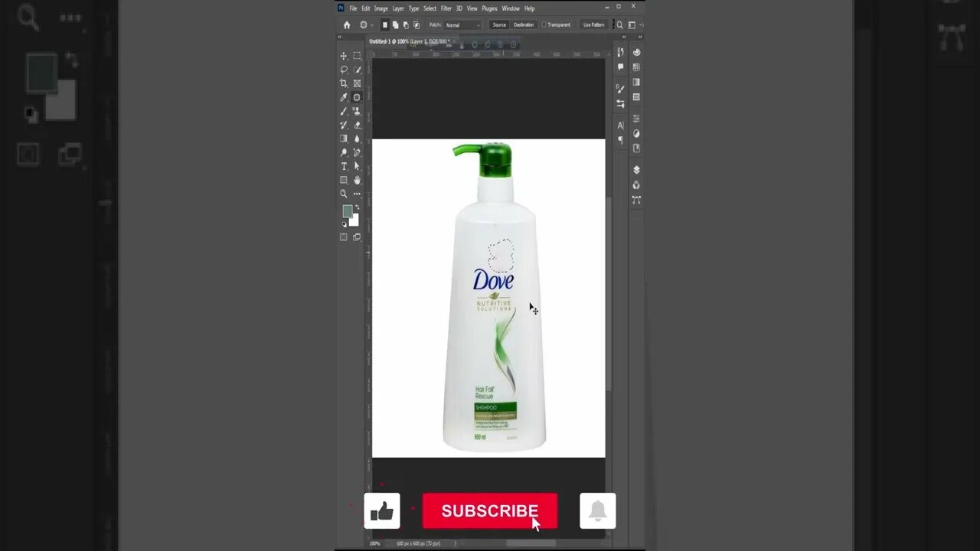Open the History panel icon

click(621, 52)
